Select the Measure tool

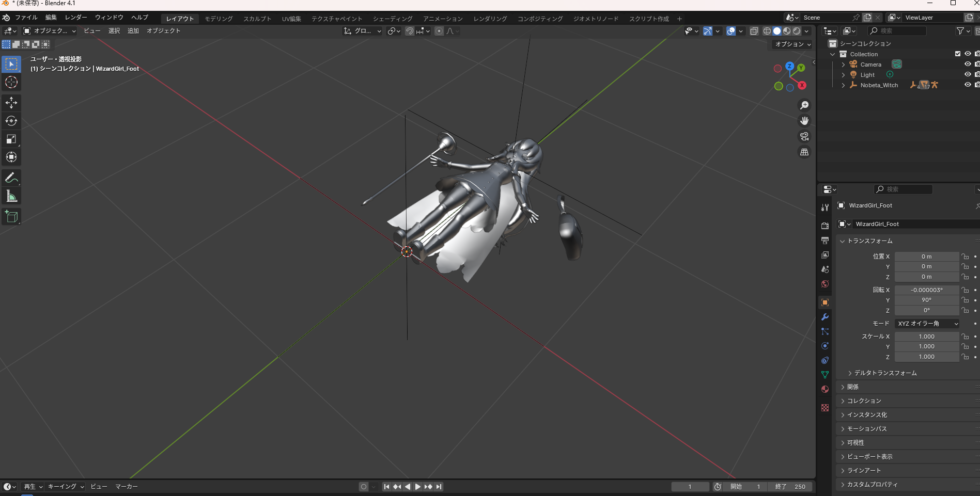pos(11,196)
